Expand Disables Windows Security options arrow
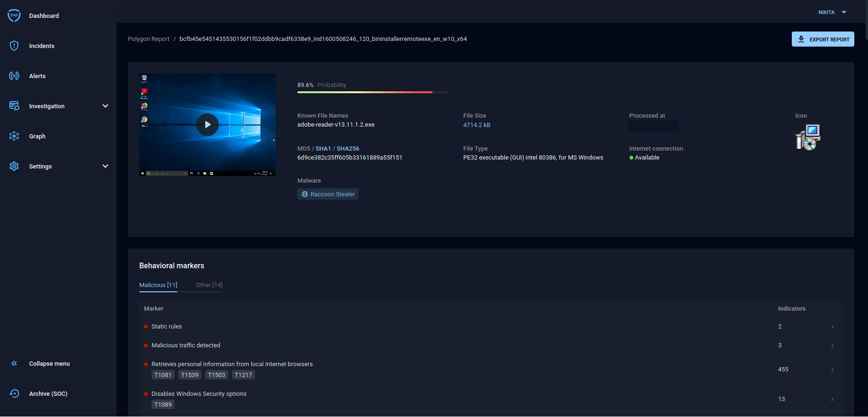868x417 pixels. point(832,399)
